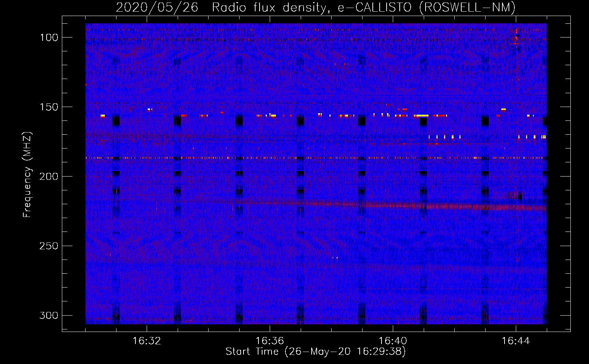Screen dimensions: 589x364
Task: Click the 'Start Time (26-May-20 16:29:38)' axis label
Action: pos(316,352)
